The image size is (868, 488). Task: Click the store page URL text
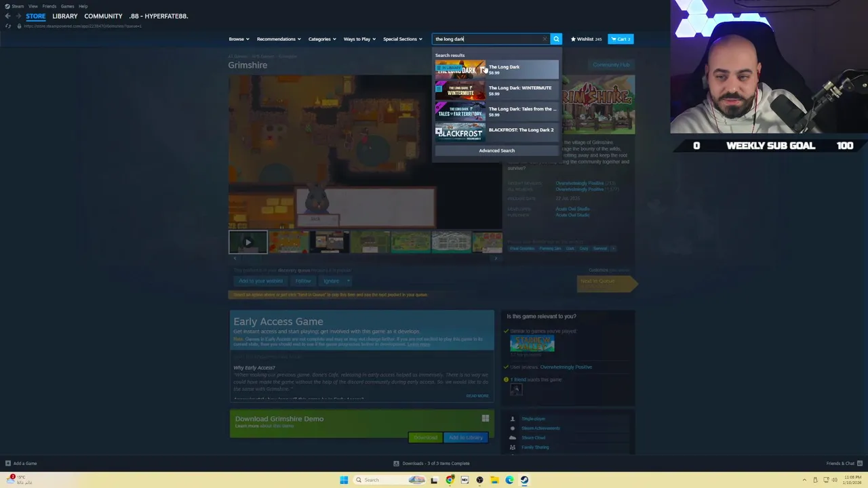(83, 26)
